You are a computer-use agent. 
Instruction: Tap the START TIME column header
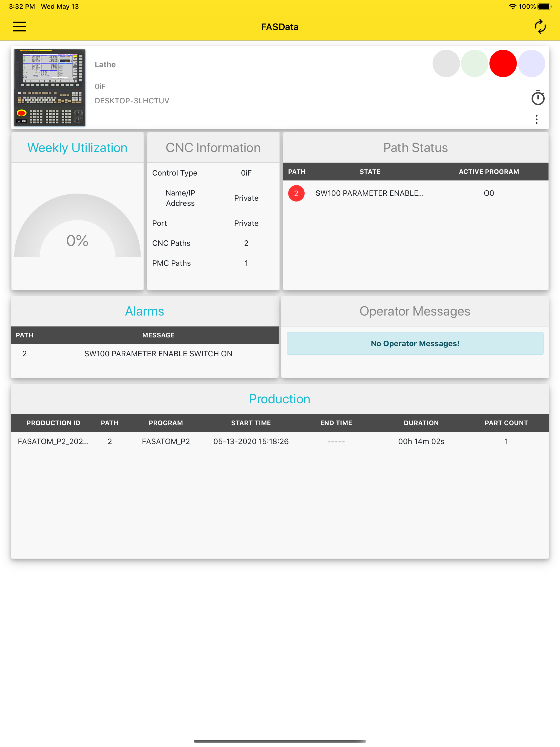coord(251,423)
